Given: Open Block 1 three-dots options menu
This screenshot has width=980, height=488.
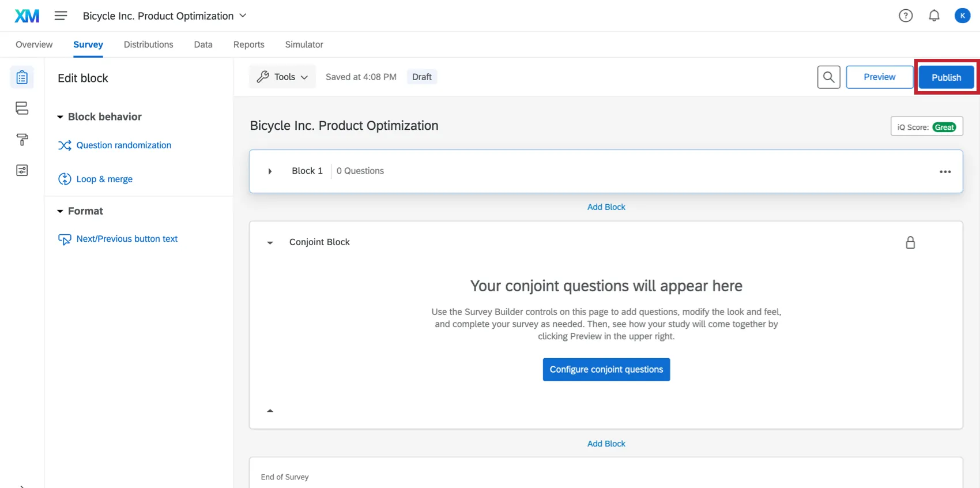Looking at the screenshot, I should pyautogui.click(x=945, y=172).
